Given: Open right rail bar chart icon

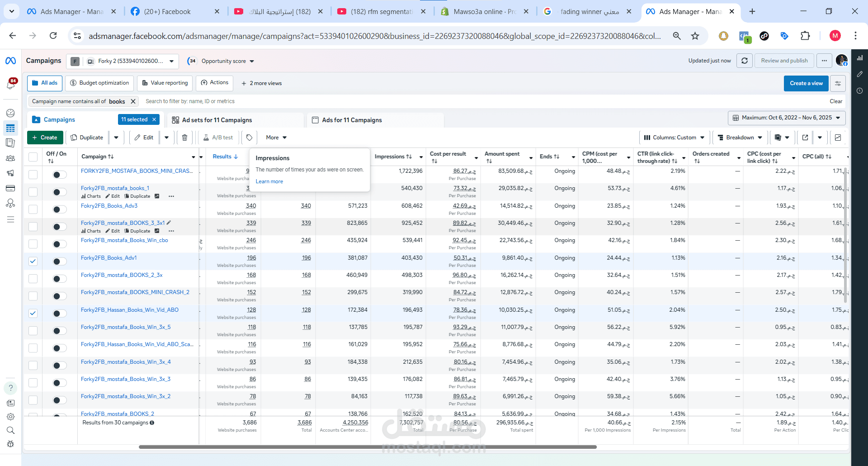Looking at the screenshot, I should coord(860,58).
